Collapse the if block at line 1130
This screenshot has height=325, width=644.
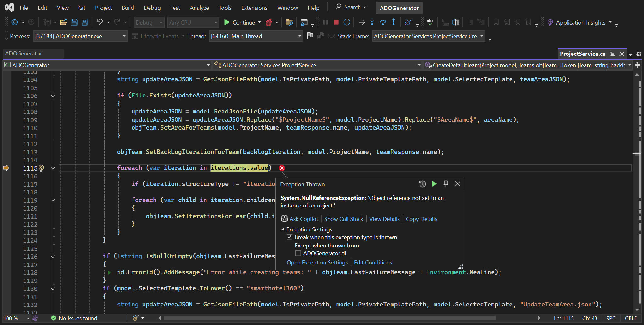pyautogui.click(x=53, y=289)
